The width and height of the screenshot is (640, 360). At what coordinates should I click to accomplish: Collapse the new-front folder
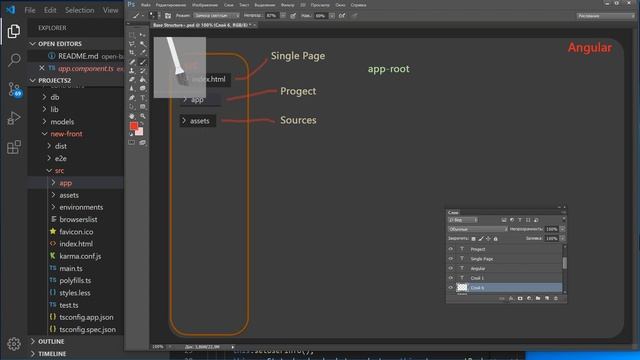coord(66,134)
